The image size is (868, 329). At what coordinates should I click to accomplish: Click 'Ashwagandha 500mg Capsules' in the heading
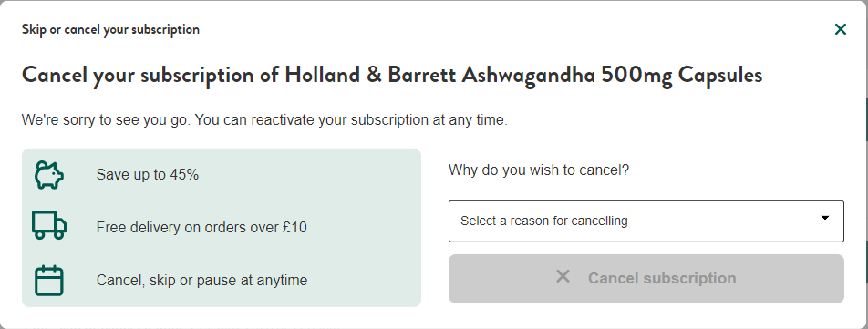[612, 76]
